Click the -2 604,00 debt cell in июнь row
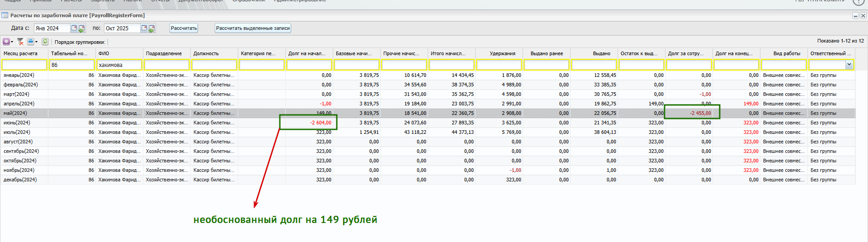868x242 pixels. (x=309, y=123)
